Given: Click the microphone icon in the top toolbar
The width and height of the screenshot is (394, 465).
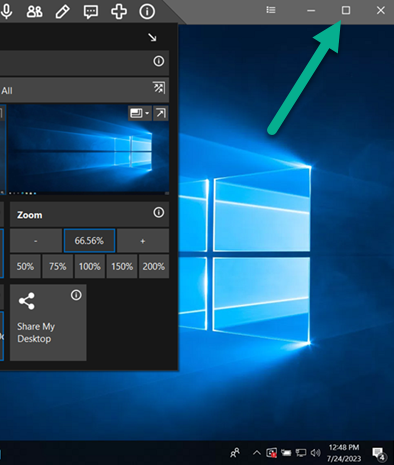Looking at the screenshot, I should coord(6,11).
